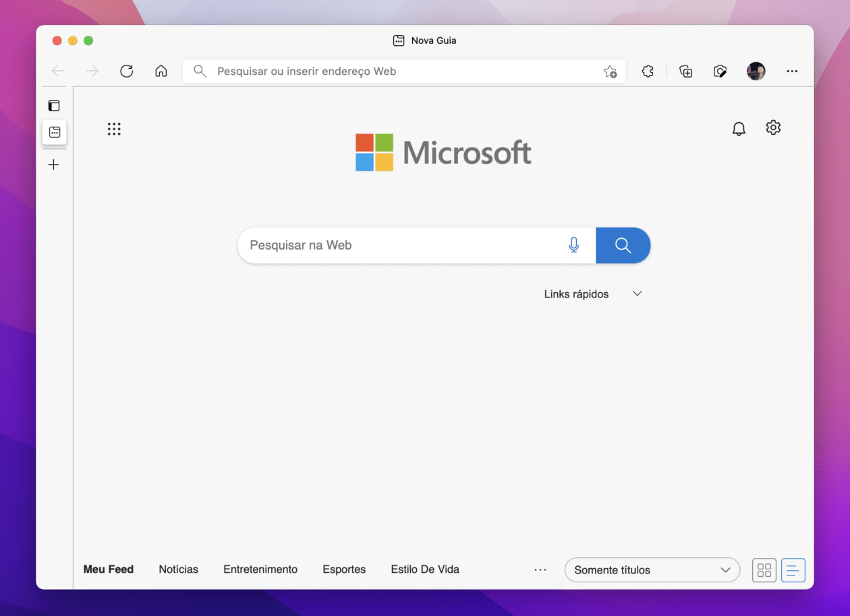Open vertical tabs panel

pyautogui.click(x=55, y=105)
